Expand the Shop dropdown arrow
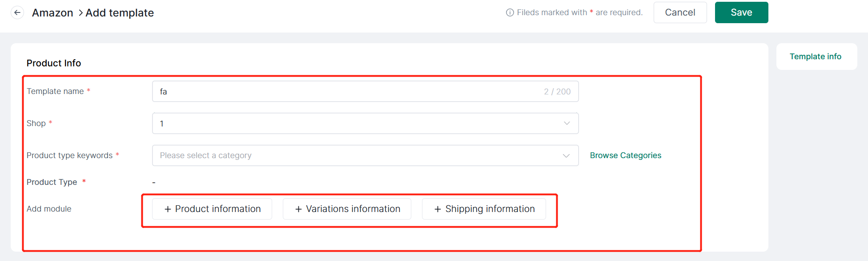The height and width of the screenshot is (261, 868). [x=567, y=123]
